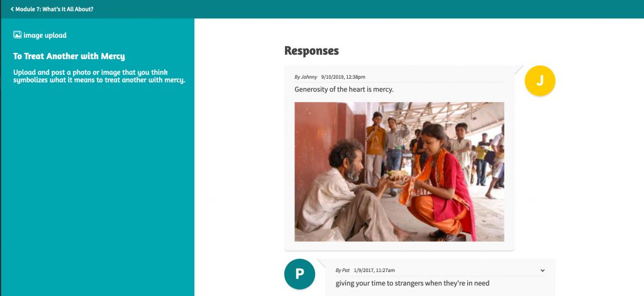The width and height of the screenshot is (644, 296).
Task: Click the 1/9/2017, 11:27am timestamp
Action: pos(374,270)
